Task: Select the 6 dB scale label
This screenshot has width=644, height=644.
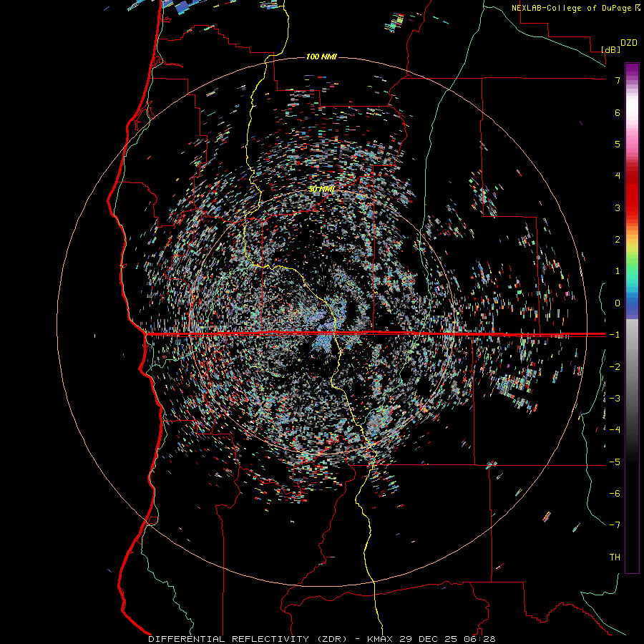Action: (x=618, y=112)
